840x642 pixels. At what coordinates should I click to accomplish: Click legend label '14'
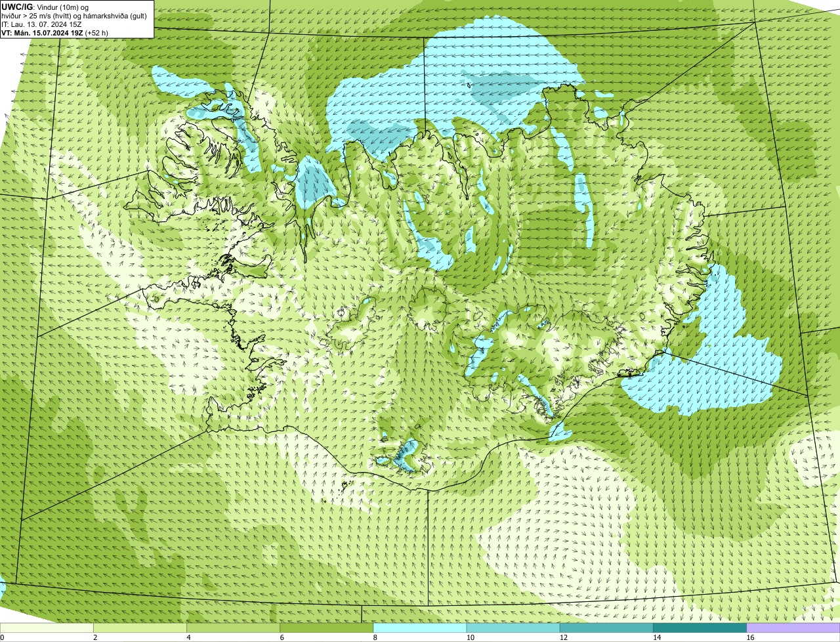click(657, 637)
